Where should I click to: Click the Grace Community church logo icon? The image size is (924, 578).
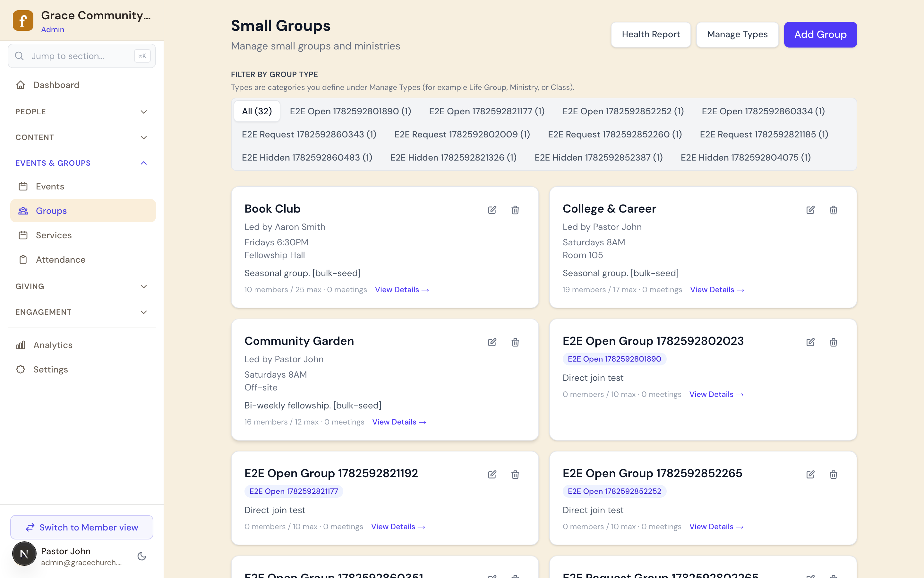(23, 21)
